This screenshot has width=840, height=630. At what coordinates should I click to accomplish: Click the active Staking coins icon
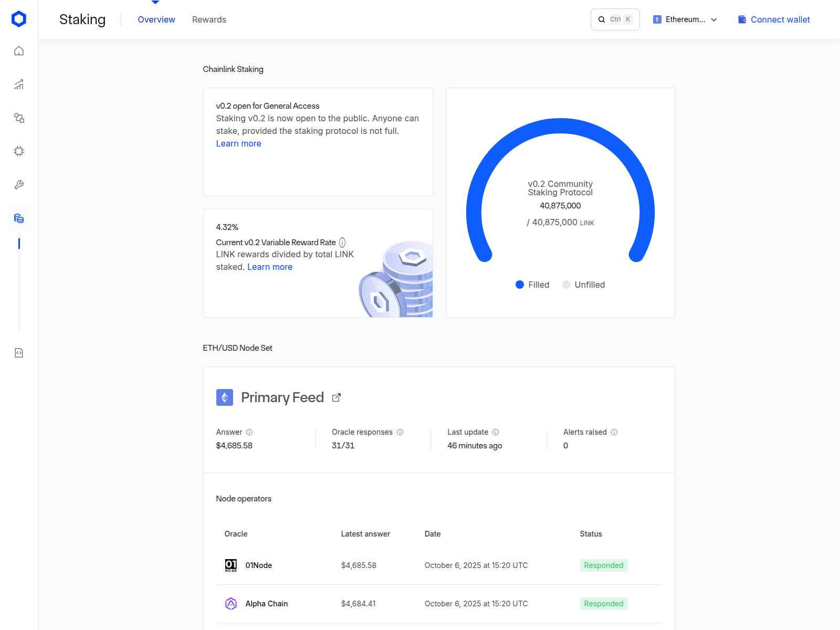click(x=18, y=218)
